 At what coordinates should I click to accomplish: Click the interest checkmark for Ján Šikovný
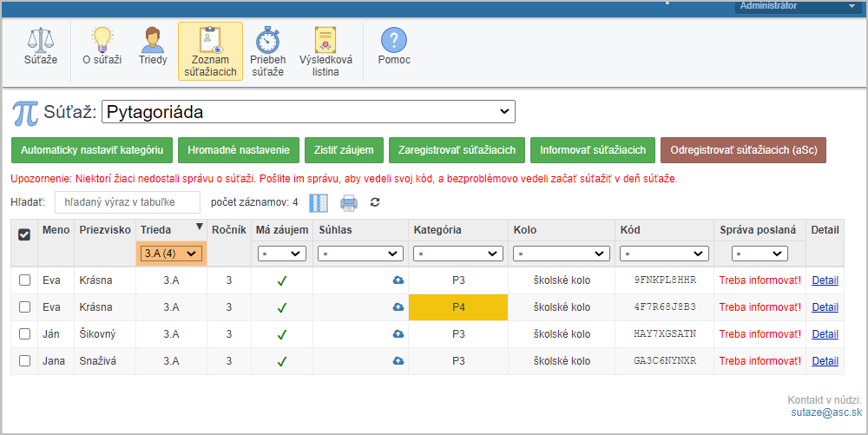pyautogui.click(x=282, y=335)
